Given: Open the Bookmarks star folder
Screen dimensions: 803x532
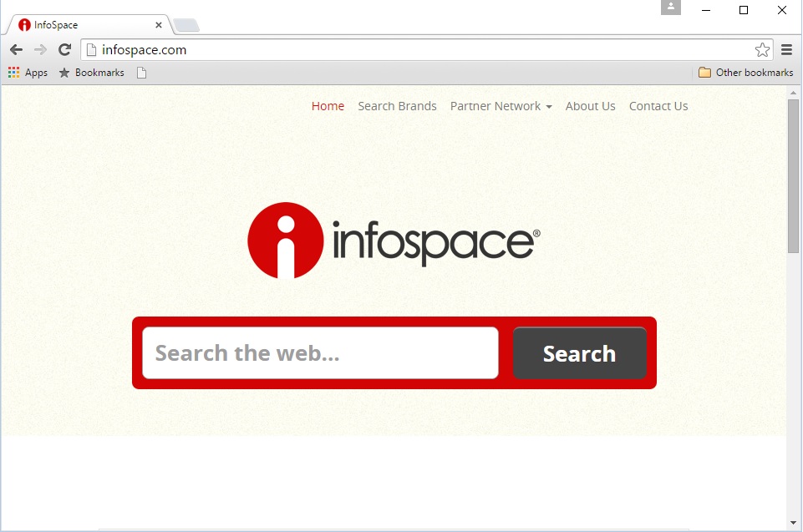Looking at the screenshot, I should click(92, 73).
